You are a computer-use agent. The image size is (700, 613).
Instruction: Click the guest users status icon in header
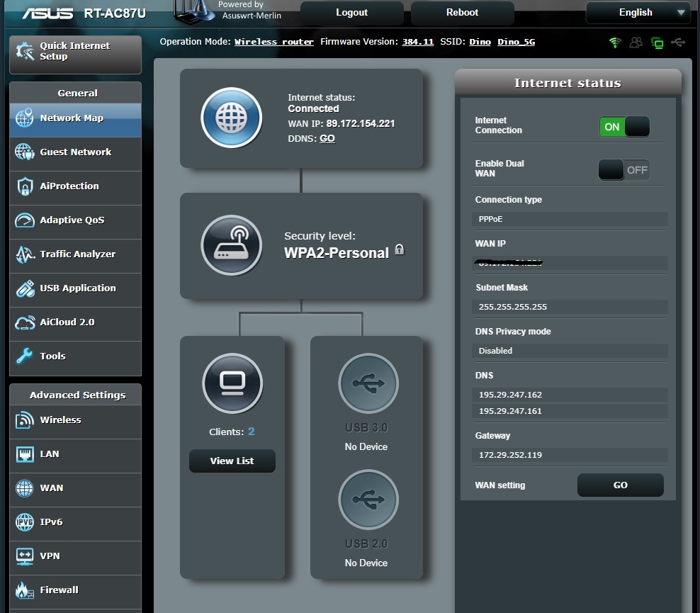coord(636,43)
